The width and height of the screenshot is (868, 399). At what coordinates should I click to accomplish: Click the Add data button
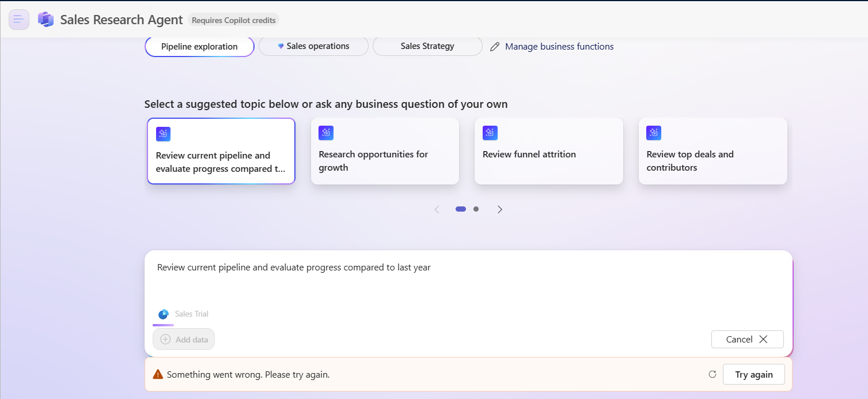[x=184, y=339]
